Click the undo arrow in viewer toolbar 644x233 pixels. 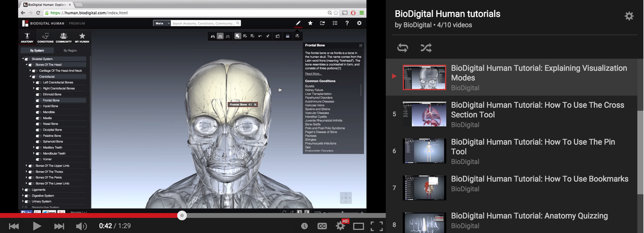260,37
